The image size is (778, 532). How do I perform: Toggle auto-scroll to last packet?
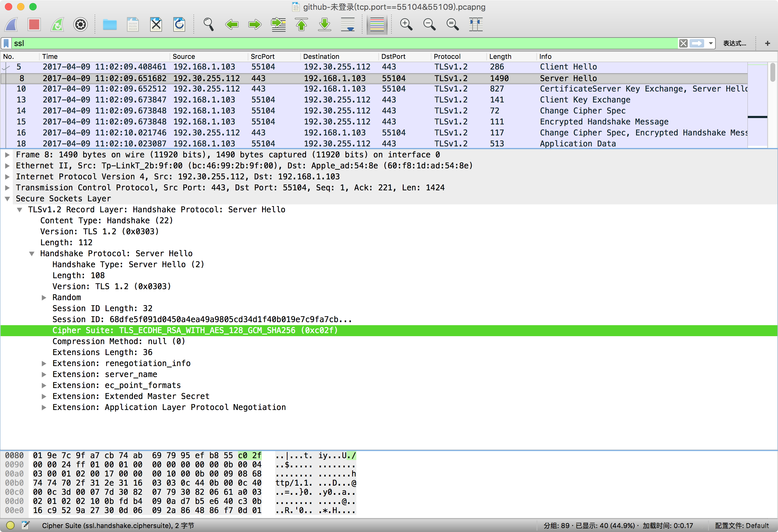coord(348,24)
